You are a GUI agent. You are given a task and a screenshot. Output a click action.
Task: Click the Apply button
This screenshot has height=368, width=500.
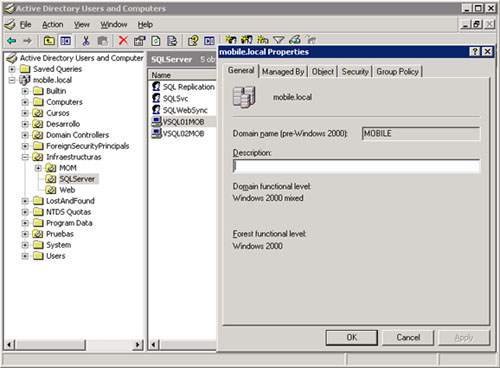click(x=464, y=338)
